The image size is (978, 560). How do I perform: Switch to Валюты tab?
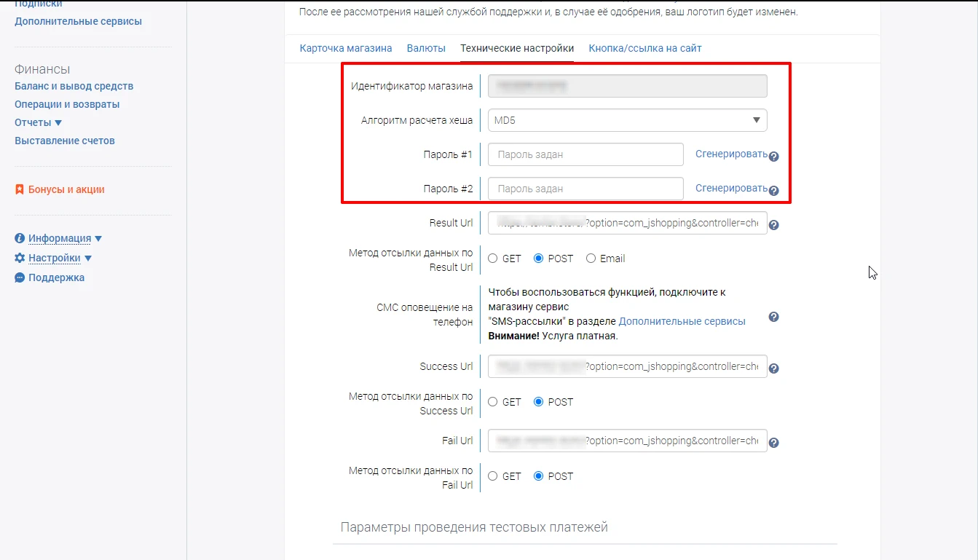coord(426,48)
